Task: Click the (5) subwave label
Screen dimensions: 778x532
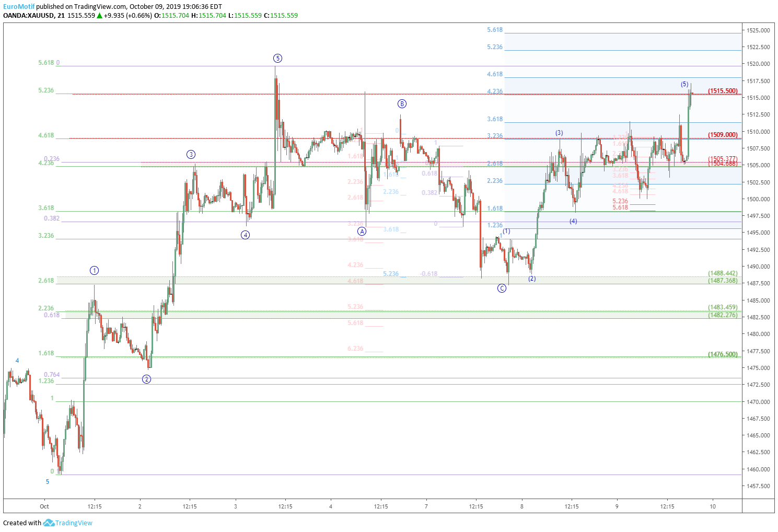Action: (684, 84)
